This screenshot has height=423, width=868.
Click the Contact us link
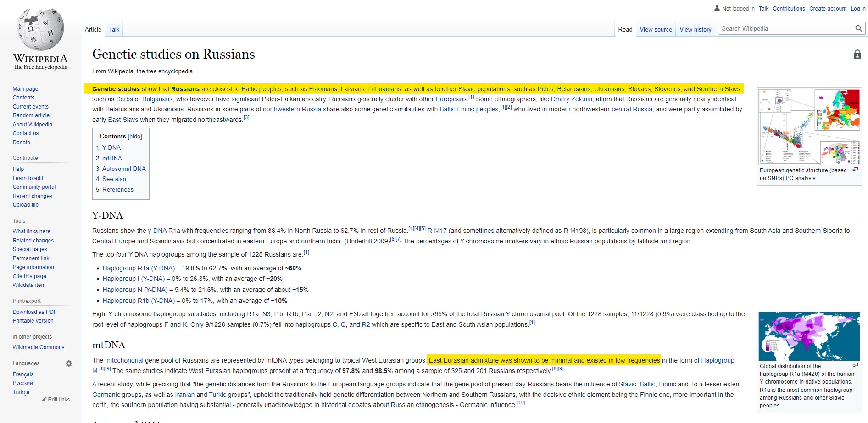(26, 133)
